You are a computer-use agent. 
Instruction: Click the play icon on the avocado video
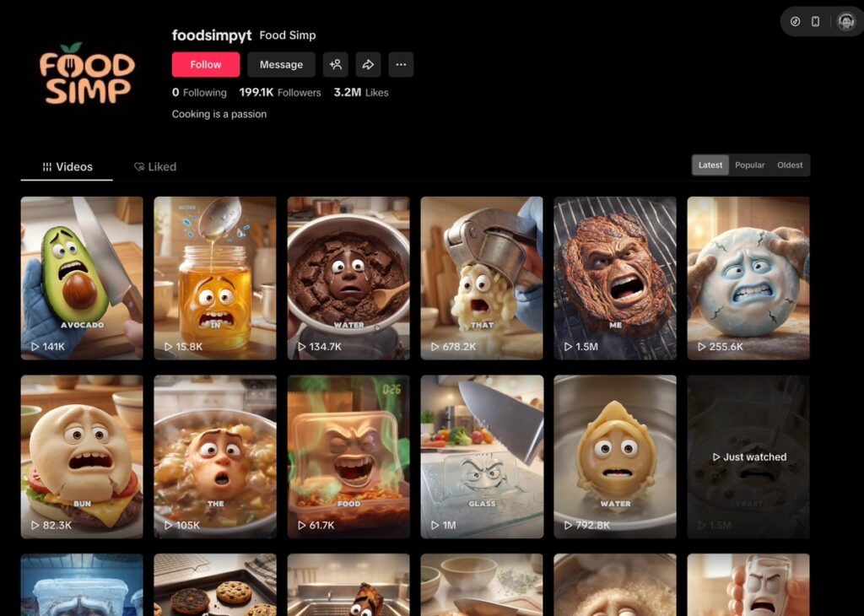click(35, 347)
